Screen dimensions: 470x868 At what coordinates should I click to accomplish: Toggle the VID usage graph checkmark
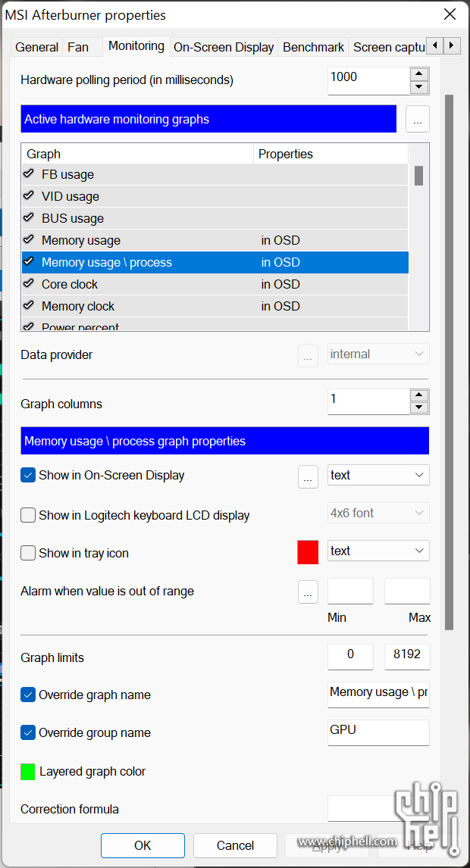click(x=28, y=196)
